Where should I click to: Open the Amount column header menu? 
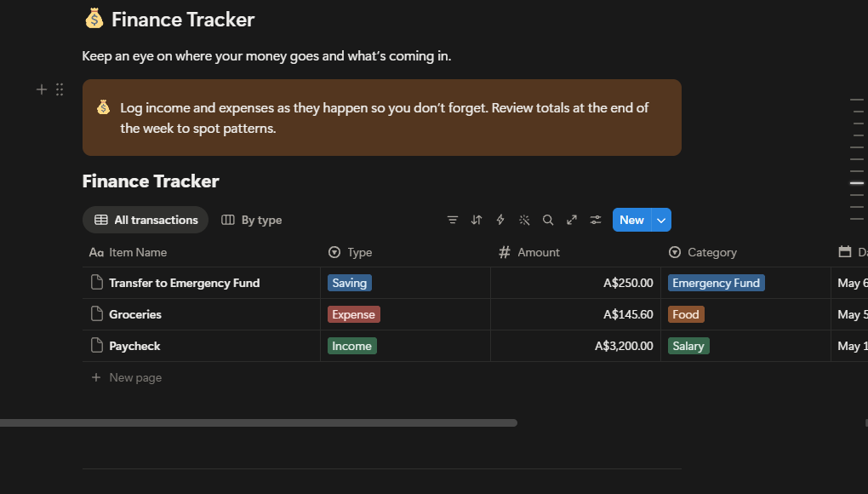pos(576,252)
